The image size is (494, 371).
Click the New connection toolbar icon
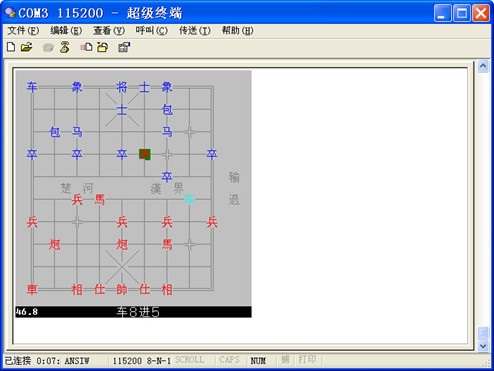(11, 47)
